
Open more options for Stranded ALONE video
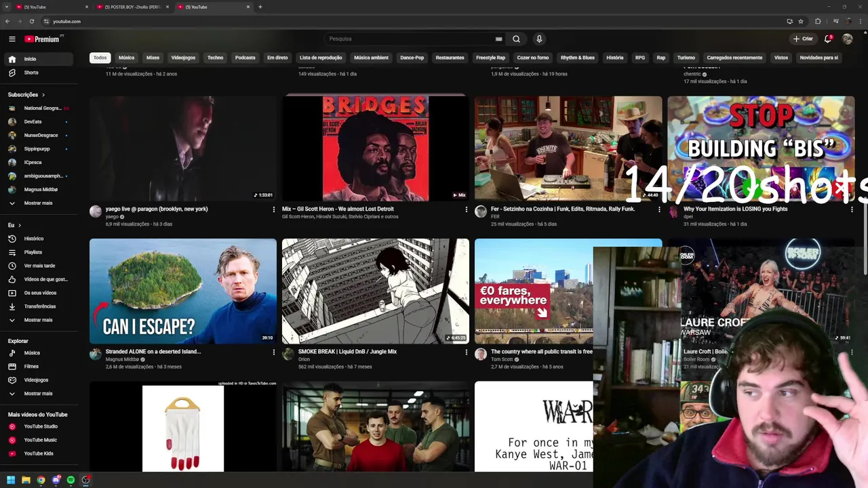(x=273, y=352)
